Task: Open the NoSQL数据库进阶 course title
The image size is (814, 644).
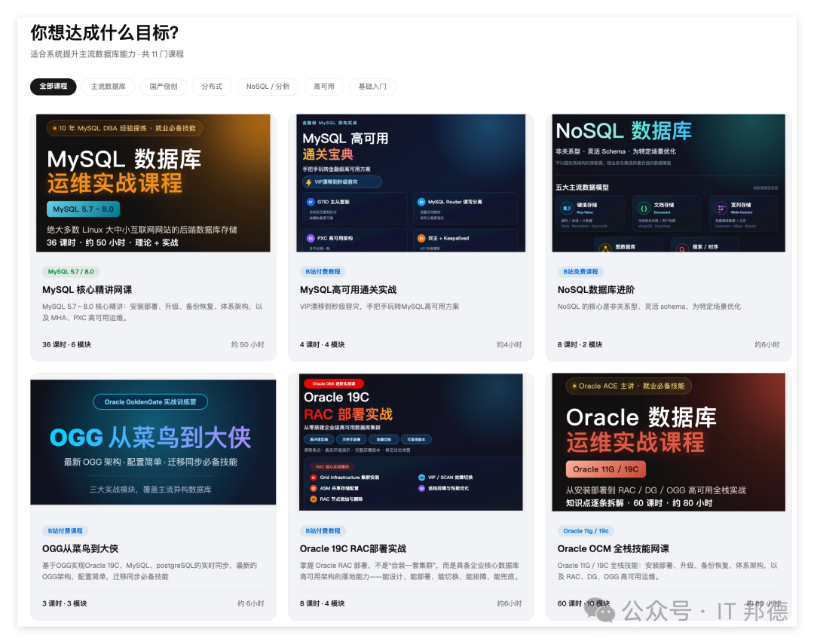Action: [x=596, y=289]
